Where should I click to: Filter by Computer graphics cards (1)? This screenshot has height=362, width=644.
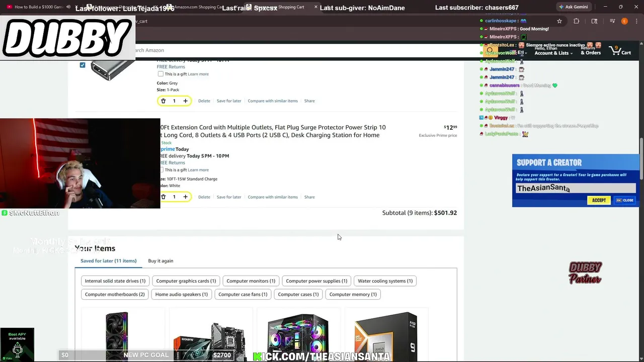[186, 281]
